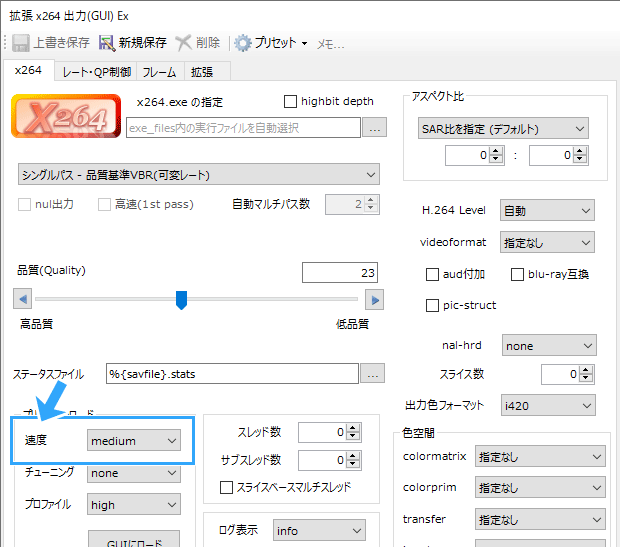620x547 pixels.
Task: Open the transfer dropdown
Action: (540, 519)
